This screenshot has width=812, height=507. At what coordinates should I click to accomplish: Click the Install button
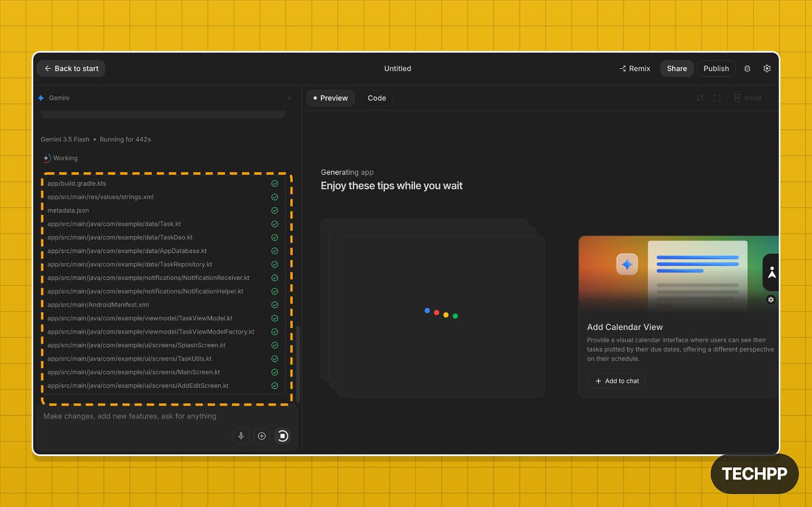pos(748,98)
